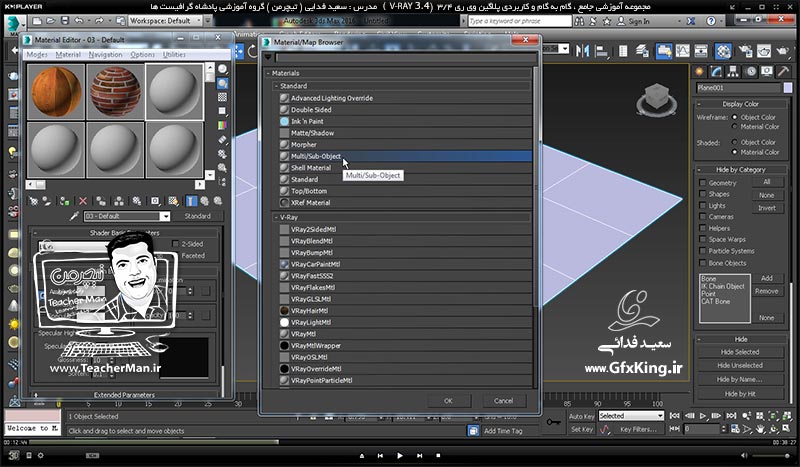Click the Plane001 object color swatch
The width and height of the screenshot is (800, 467).
(x=788, y=88)
